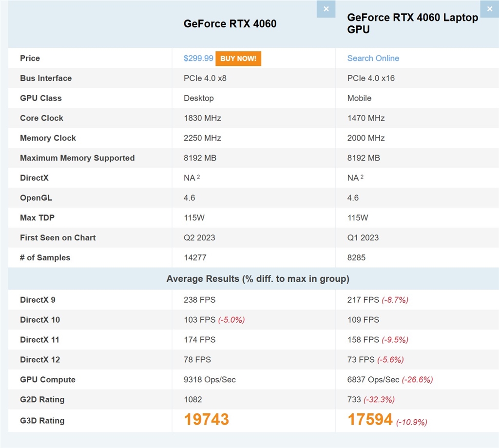The image size is (499, 448).
Task: Follow the Search Online link
Action: [x=373, y=58]
